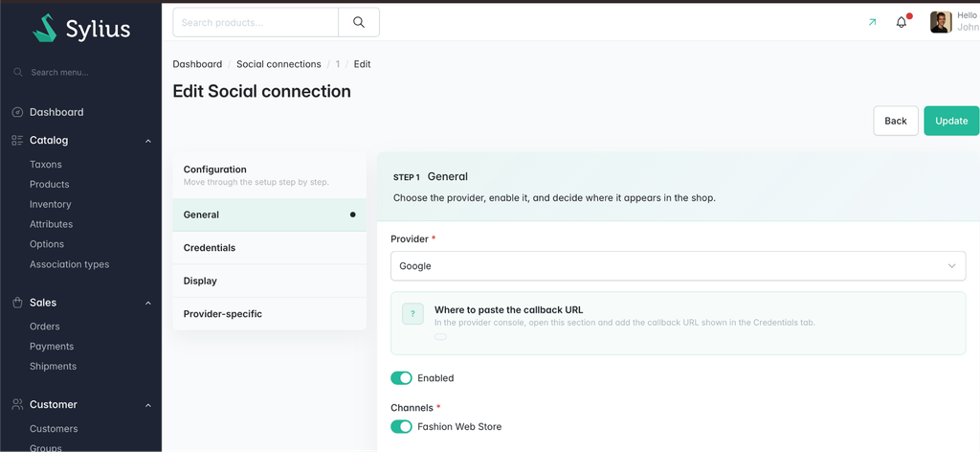
Task: Open Taxons in sidebar
Action: (46, 165)
